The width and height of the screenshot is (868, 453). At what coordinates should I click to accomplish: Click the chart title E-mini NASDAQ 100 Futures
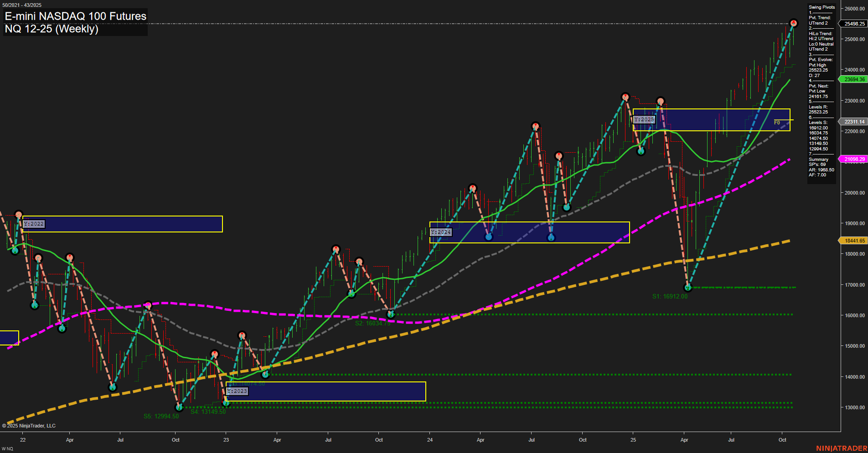point(74,16)
